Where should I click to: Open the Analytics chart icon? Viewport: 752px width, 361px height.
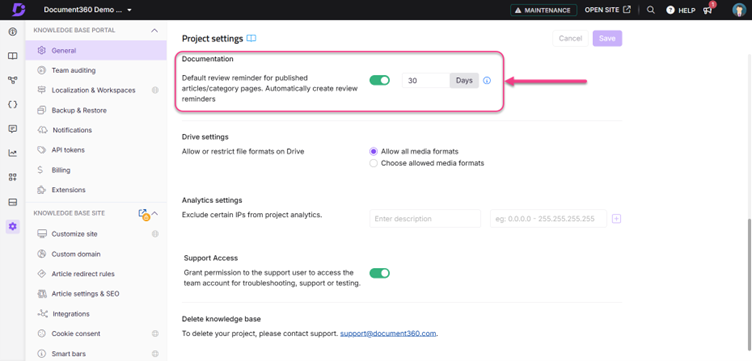pyautogui.click(x=12, y=153)
